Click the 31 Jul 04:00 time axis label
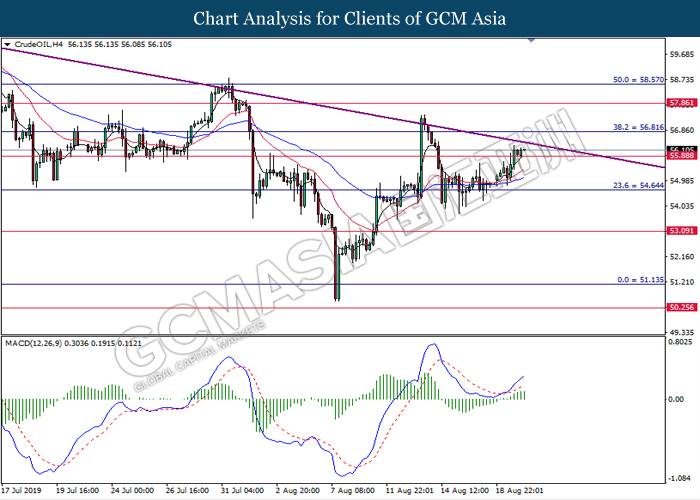 pos(242,490)
